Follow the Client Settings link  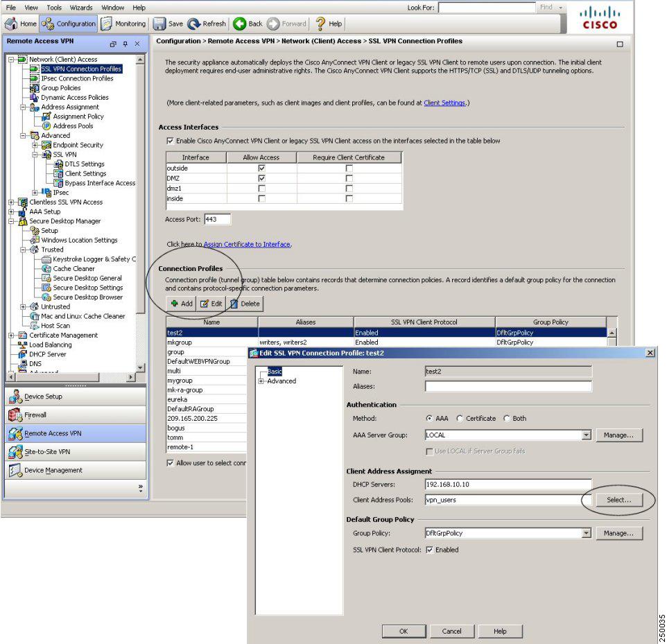(444, 103)
